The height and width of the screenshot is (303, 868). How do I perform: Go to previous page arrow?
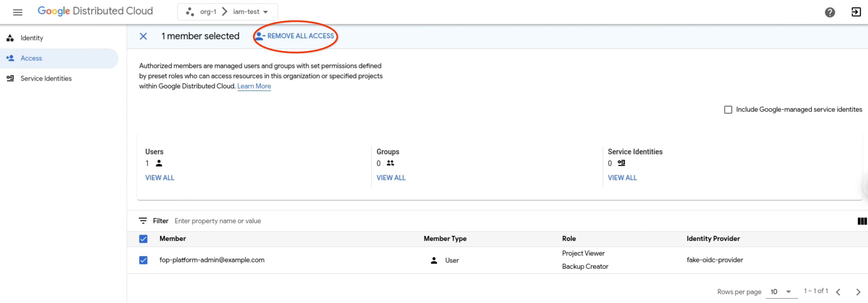[x=838, y=292]
